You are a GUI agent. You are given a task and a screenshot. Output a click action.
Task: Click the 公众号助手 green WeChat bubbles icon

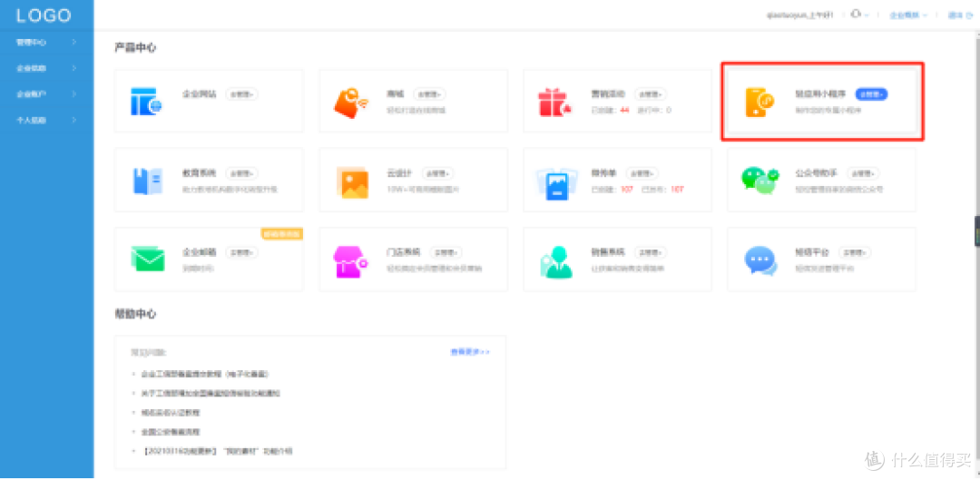[760, 180]
